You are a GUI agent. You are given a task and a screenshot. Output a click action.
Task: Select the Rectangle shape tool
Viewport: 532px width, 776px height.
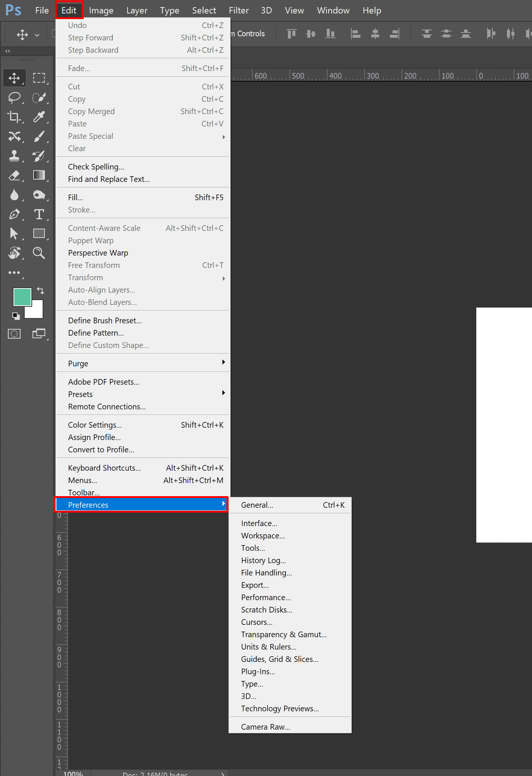pyautogui.click(x=39, y=234)
